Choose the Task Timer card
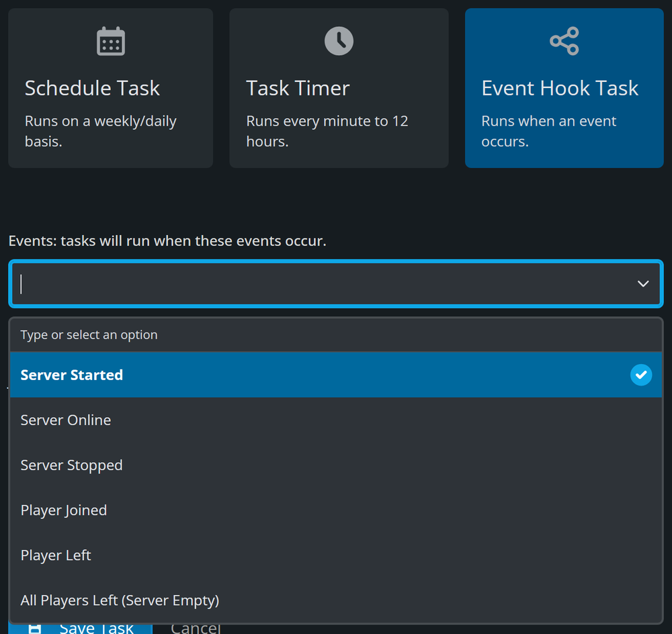The height and width of the screenshot is (634, 672). click(339, 88)
